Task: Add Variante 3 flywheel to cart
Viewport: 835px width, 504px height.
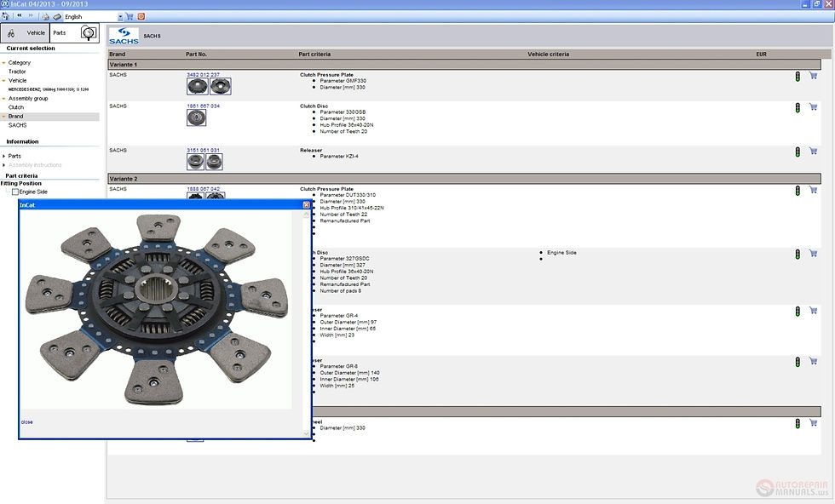Action: coord(813,422)
